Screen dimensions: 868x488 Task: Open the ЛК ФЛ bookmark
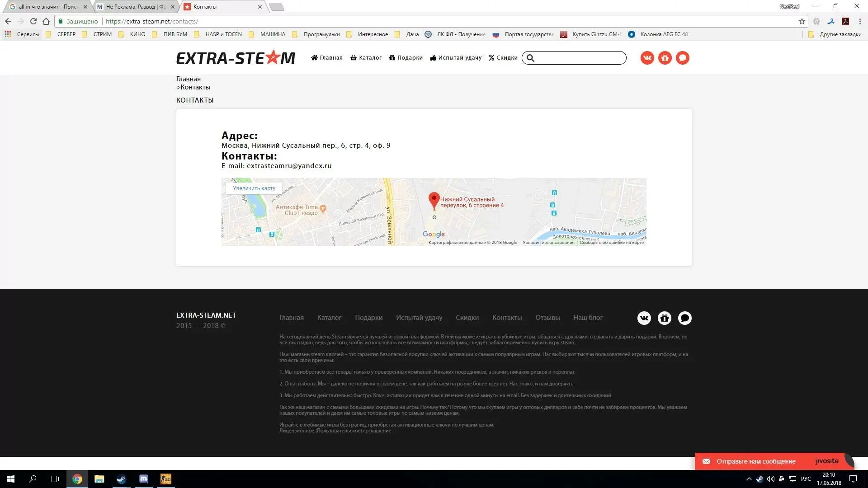point(455,34)
